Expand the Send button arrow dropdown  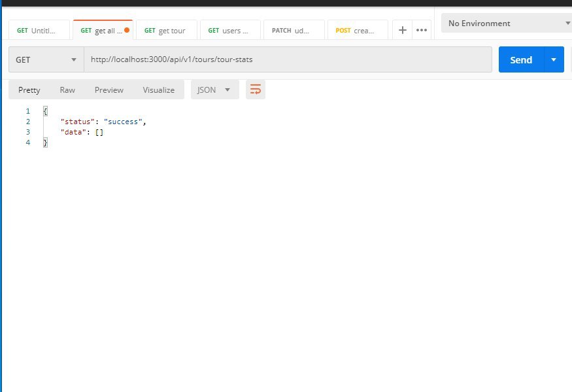pos(554,59)
